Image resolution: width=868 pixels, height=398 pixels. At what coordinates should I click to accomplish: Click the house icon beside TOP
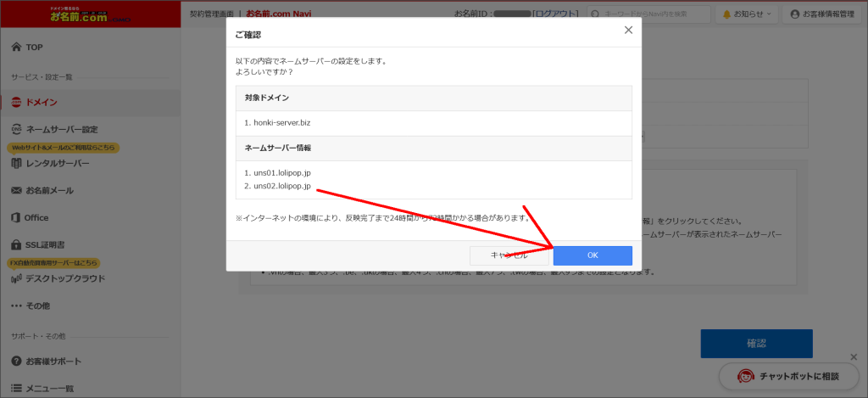[x=16, y=48]
